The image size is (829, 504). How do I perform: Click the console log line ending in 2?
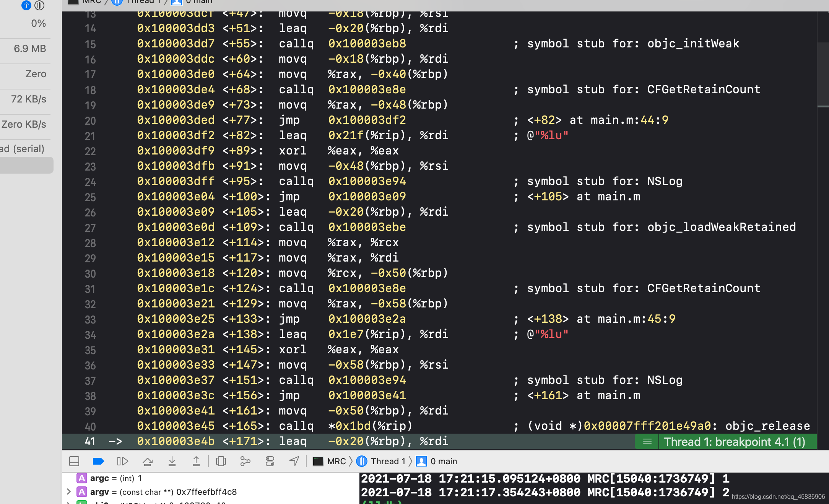point(546,493)
